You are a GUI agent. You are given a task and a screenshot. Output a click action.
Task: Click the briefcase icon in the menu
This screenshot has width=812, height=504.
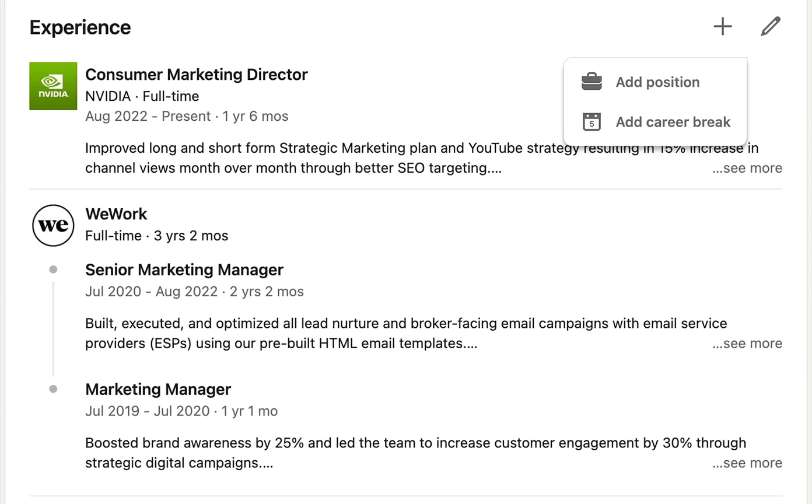click(591, 82)
